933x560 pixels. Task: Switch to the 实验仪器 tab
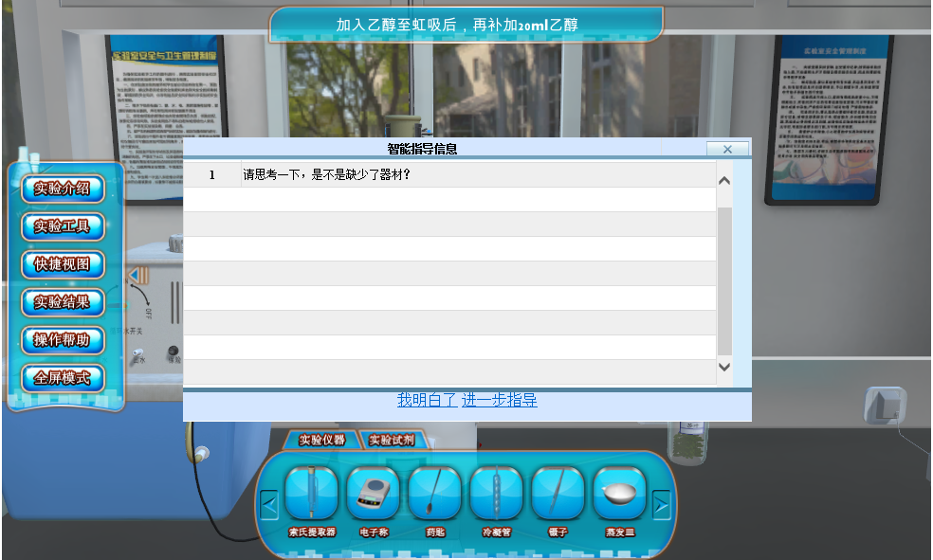pos(321,440)
